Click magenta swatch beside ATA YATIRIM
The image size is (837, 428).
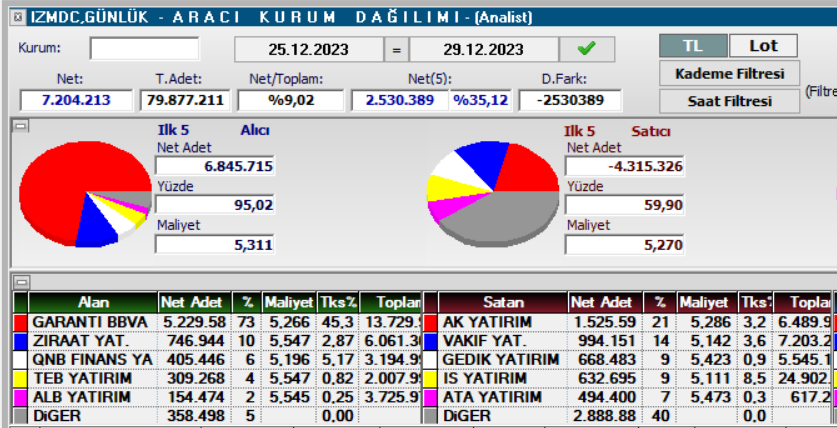(430, 397)
